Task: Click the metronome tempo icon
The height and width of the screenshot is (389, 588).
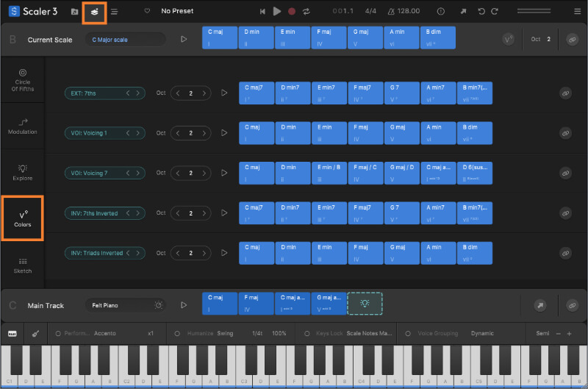Action: tap(391, 11)
